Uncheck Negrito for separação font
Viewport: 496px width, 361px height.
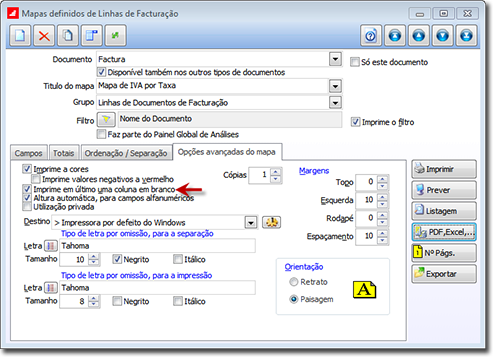pos(117,259)
